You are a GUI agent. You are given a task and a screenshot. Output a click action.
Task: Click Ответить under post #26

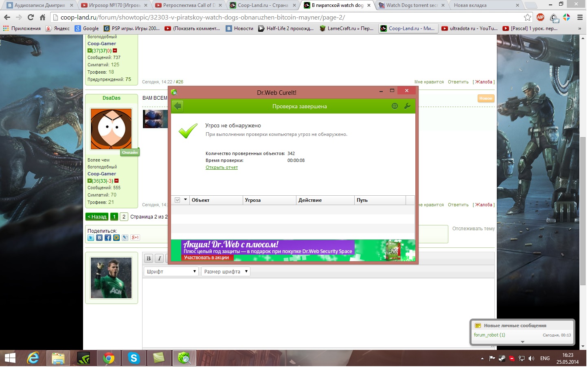[x=458, y=82]
